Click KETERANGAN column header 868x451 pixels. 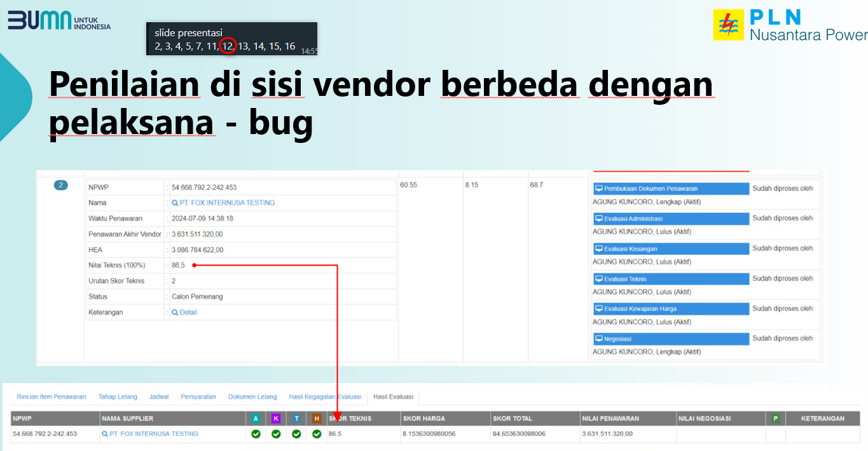click(823, 419)
